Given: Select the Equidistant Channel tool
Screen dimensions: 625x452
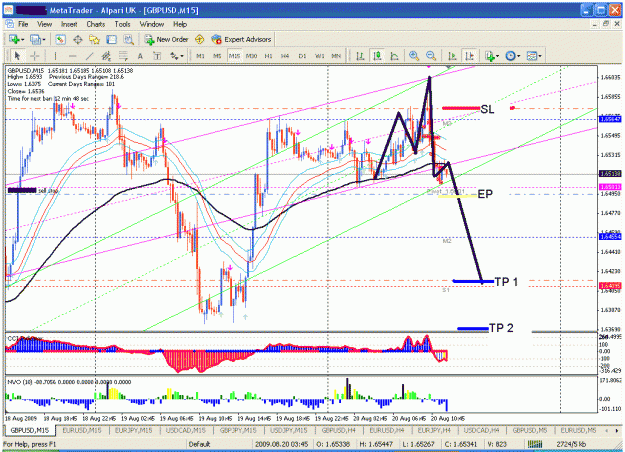Looking at the screenshot, I should point(106,56).
